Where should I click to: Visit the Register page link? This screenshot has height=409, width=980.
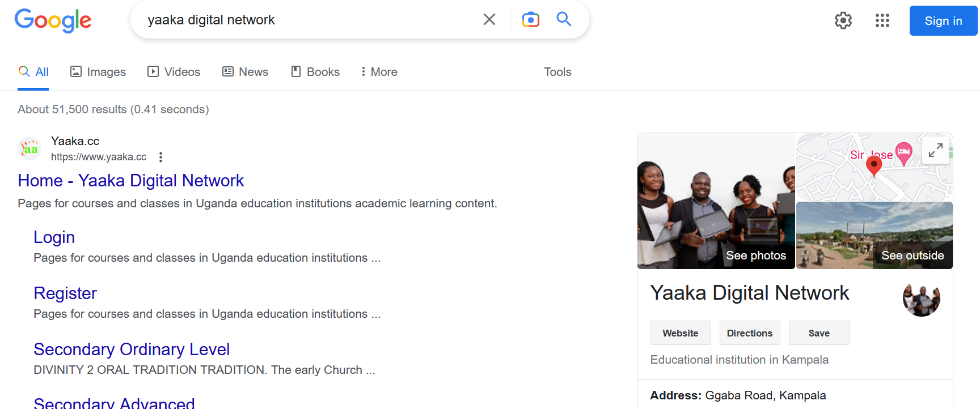[x=65, y=293]
